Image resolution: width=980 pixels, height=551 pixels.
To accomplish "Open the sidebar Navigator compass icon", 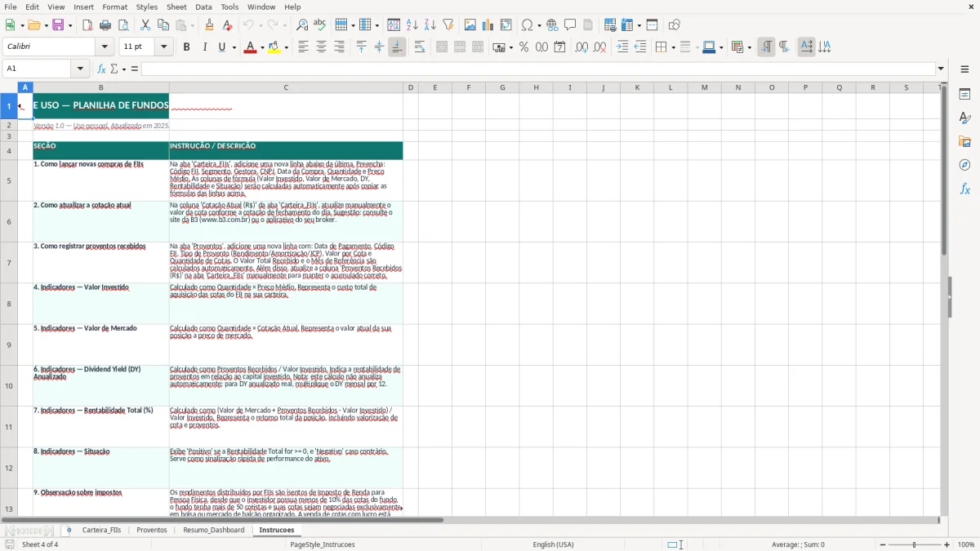I will click(x=964, y=165).
